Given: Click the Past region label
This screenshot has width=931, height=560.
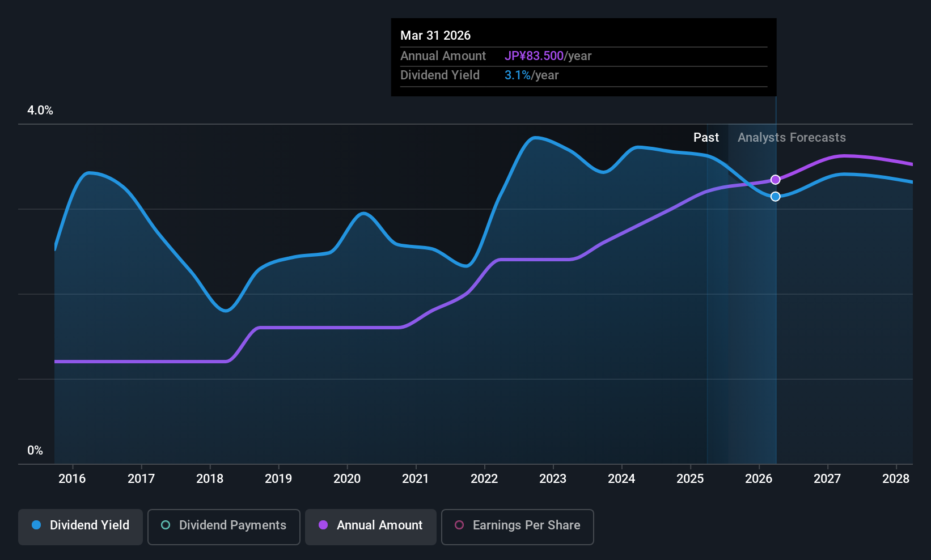Looking at the screenshot, I should [706, 138].
